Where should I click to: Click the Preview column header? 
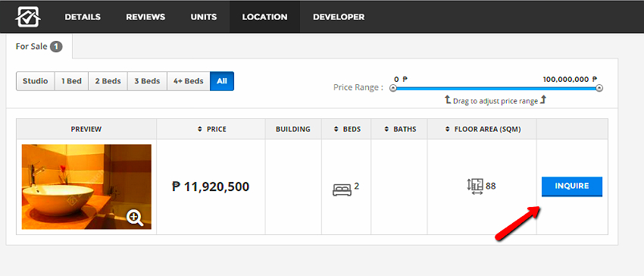[x=86, y=129]
